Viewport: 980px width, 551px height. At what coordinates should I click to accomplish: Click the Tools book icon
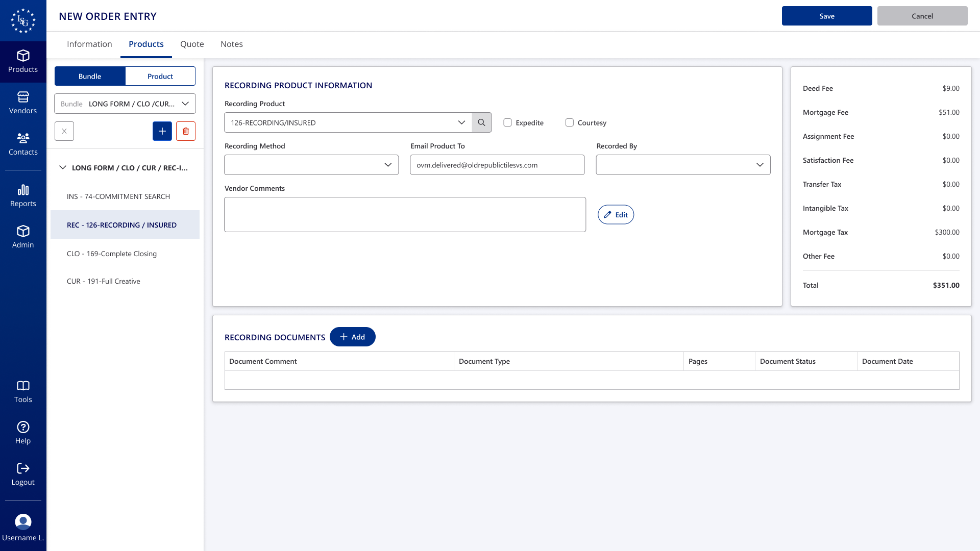(23, 386)
